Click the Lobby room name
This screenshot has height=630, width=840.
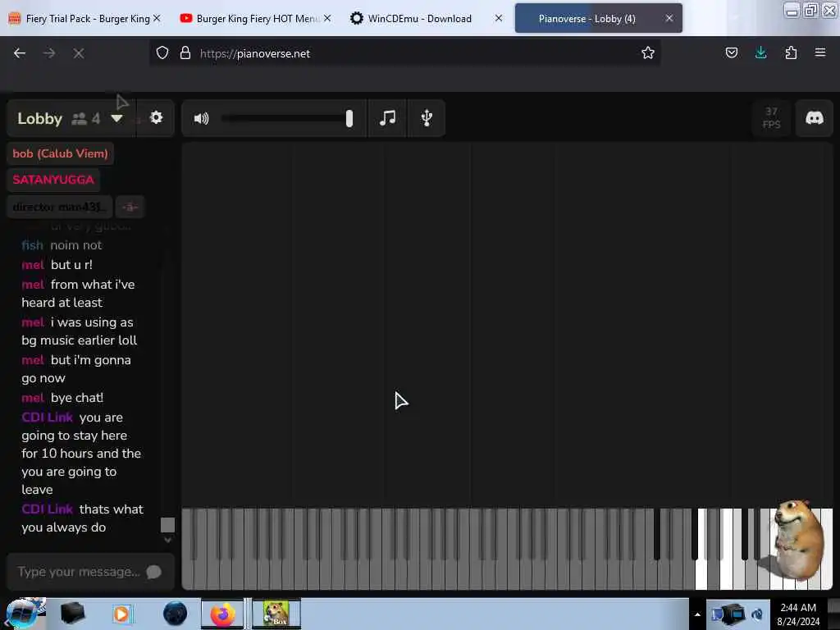click(39, 118)
